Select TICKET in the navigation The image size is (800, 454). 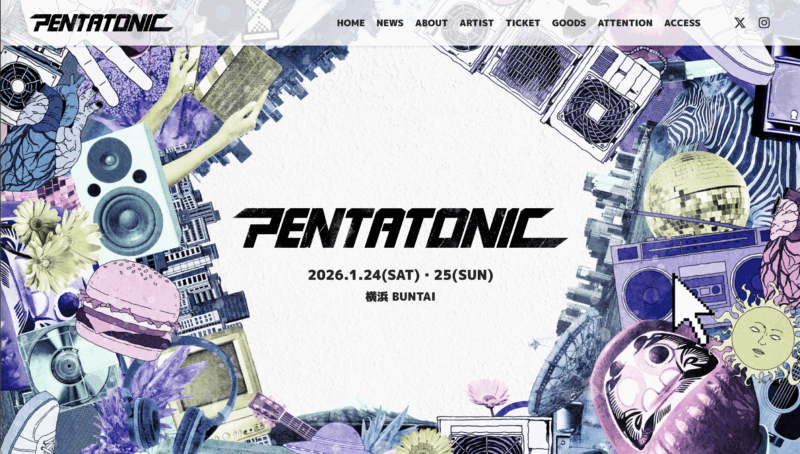coord(522,23)
